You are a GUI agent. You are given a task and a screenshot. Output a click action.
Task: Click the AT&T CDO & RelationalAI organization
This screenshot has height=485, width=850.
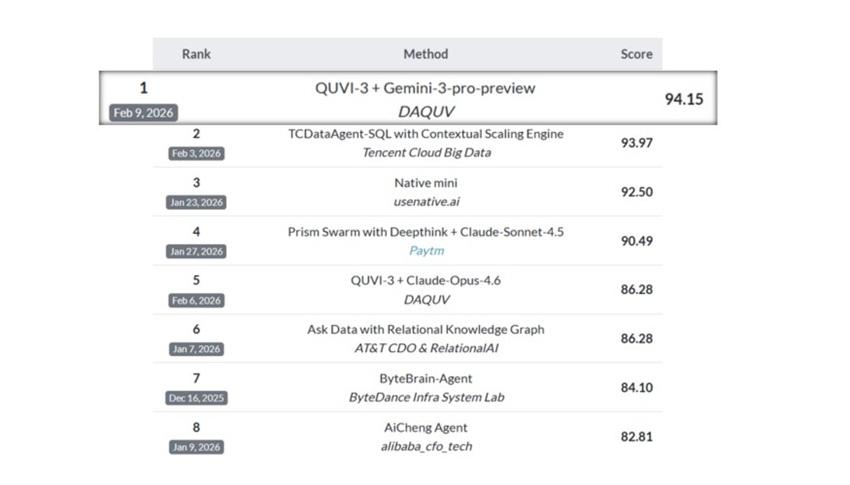click(x=425, y=348)
